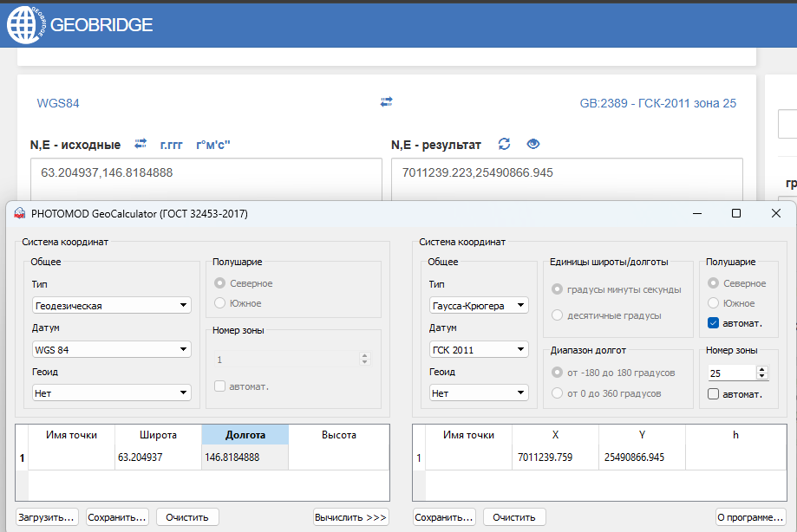
Task: Increase zone number 25 with stepper
Action: tap(762, 369)
